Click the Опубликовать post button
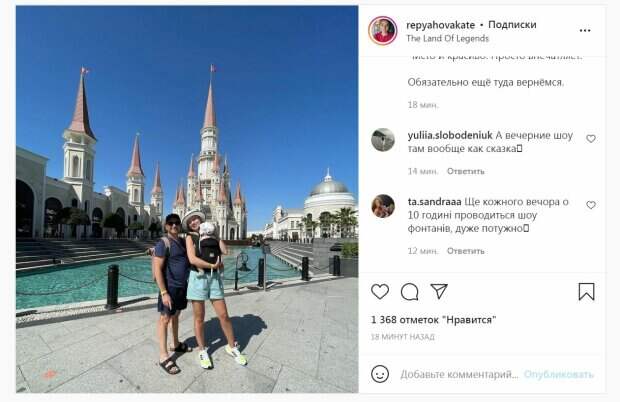This screenshot has width=620, height=402. pyautogui.click(x=559, y=374)
